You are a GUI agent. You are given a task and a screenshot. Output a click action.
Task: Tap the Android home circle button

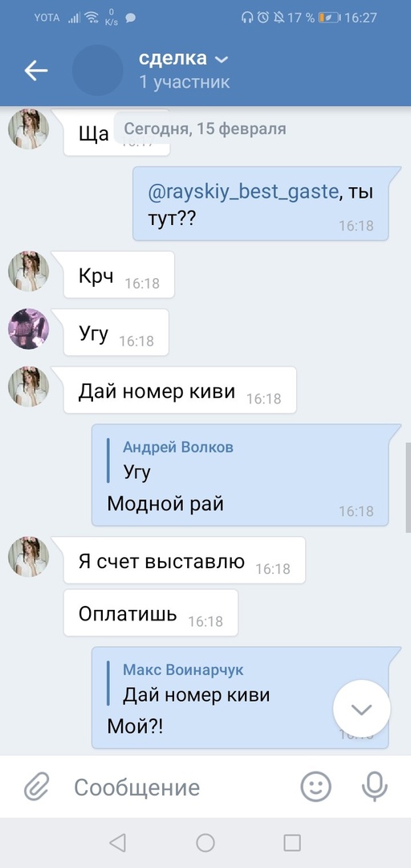pyautogui.click(x=205, y=842)
